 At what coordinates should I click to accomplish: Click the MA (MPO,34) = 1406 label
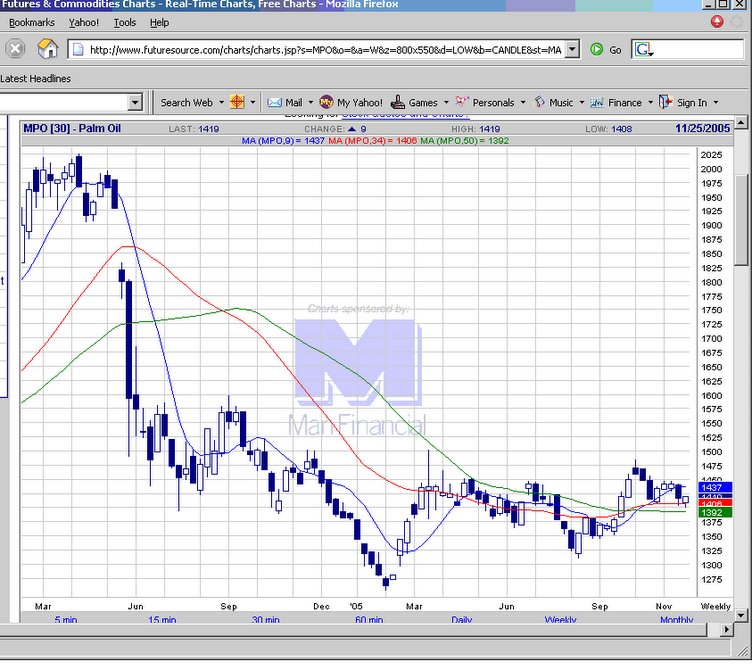[x=372, y=141]
